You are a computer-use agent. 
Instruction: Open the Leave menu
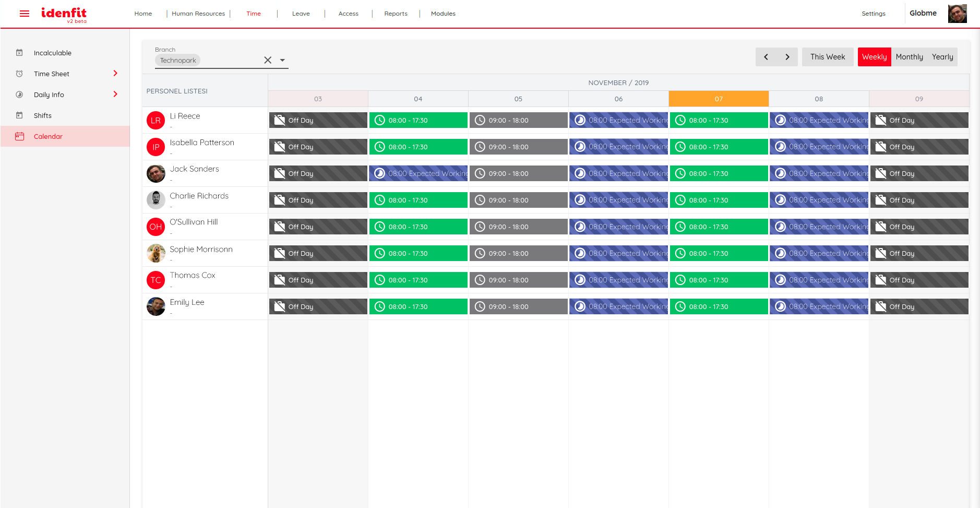pos(301,14)
